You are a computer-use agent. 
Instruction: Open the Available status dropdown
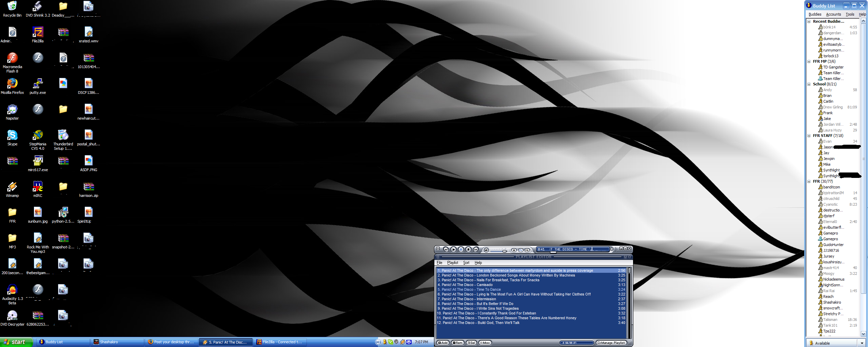[x=862, y=343]
